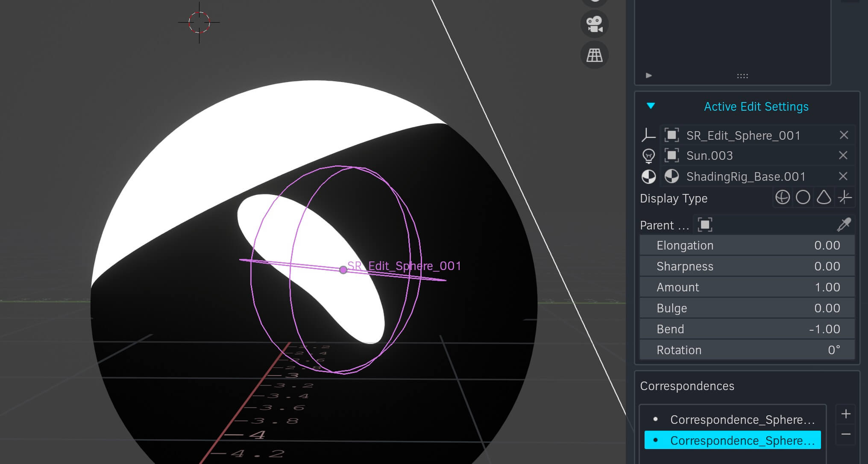
Task: Click the Active Edit Settings title
Action: (756, 106)
